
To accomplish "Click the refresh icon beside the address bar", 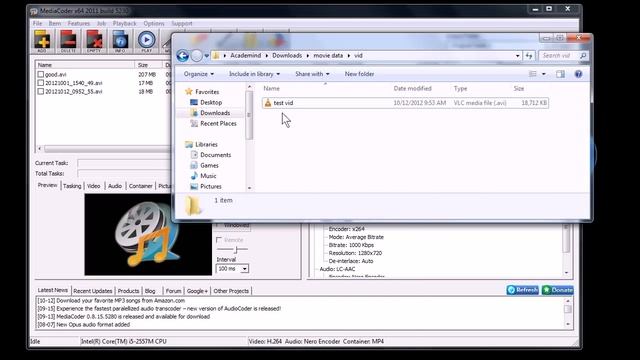I will tap(529, 56).
